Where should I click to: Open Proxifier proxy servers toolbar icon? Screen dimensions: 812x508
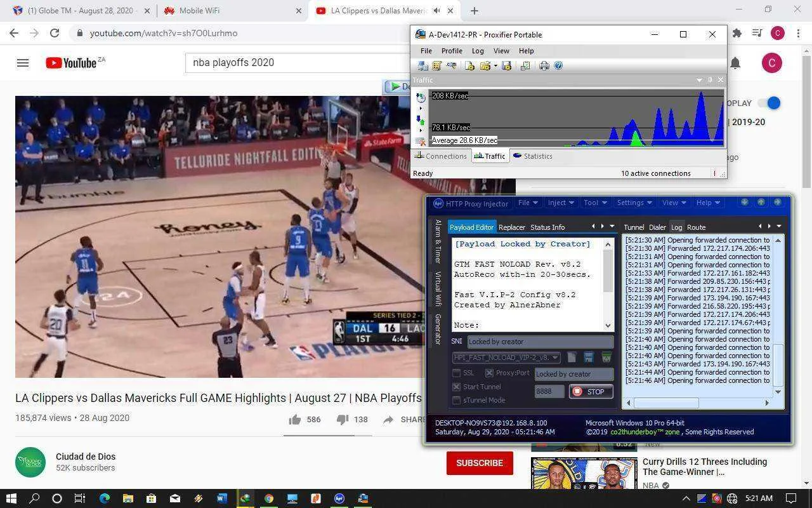click(422, 65)
